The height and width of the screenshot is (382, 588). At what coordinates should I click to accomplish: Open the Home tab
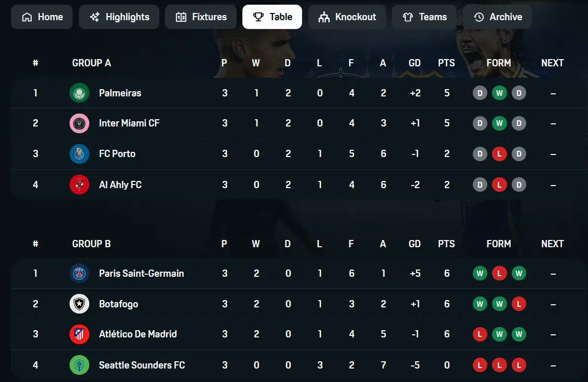[x=42, y=17]
